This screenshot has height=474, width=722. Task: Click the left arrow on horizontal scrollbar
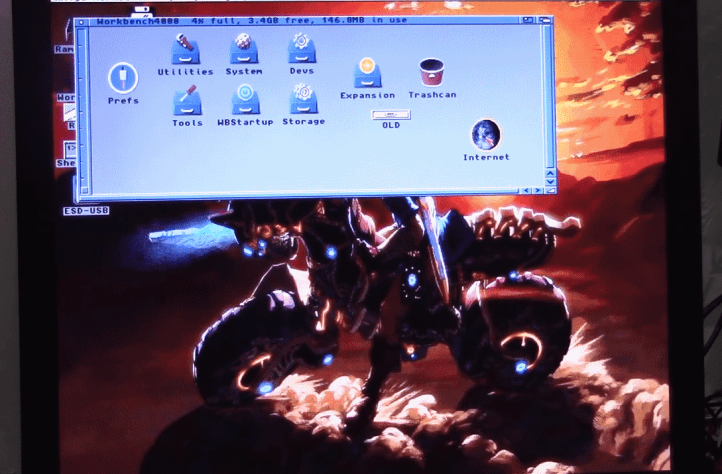[x=527, y=189]
